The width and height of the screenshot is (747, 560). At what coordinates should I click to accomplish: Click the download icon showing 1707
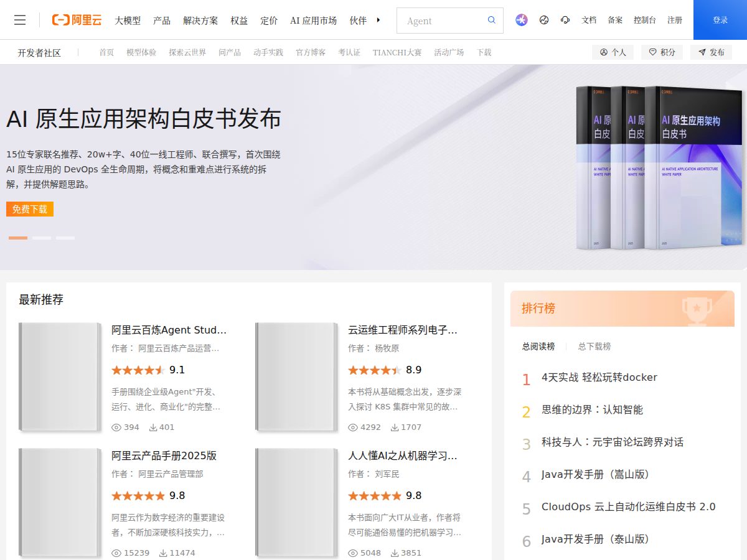(395, 427)
